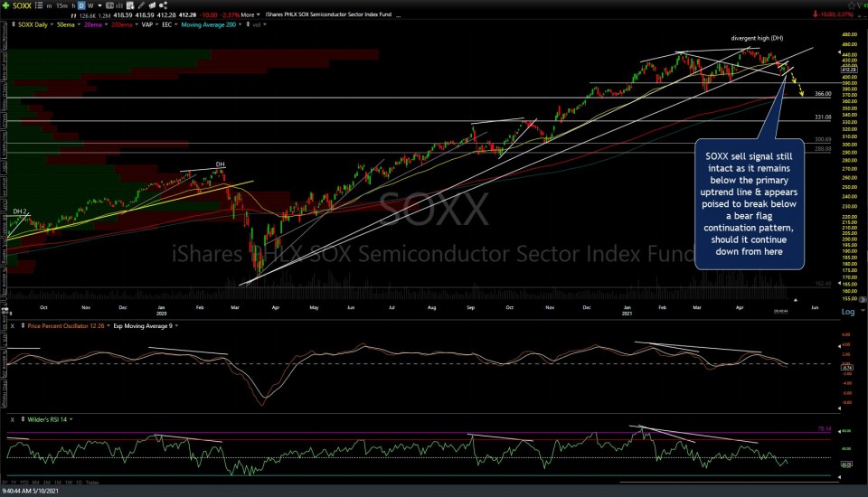868x497 pixels.
Task: Open the 20ema indicator dropdown
Action: point(107,24)
